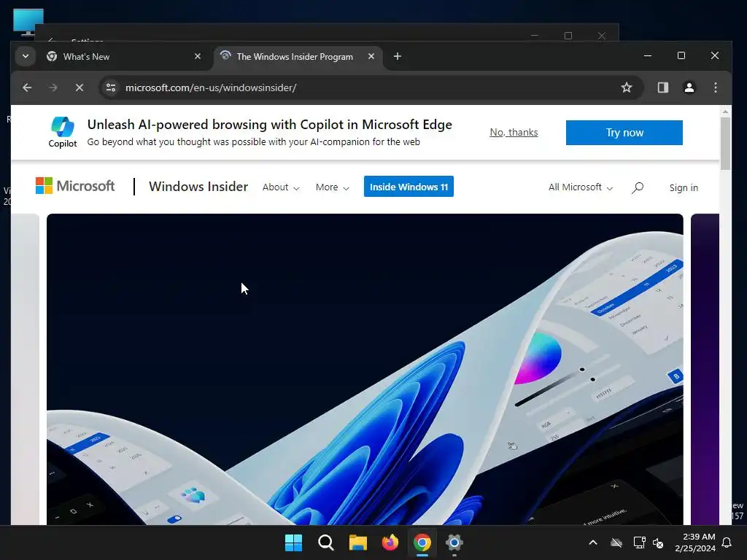Expand the All Microsoft menu
Screen dimensions: 747x560
point(580,187)
